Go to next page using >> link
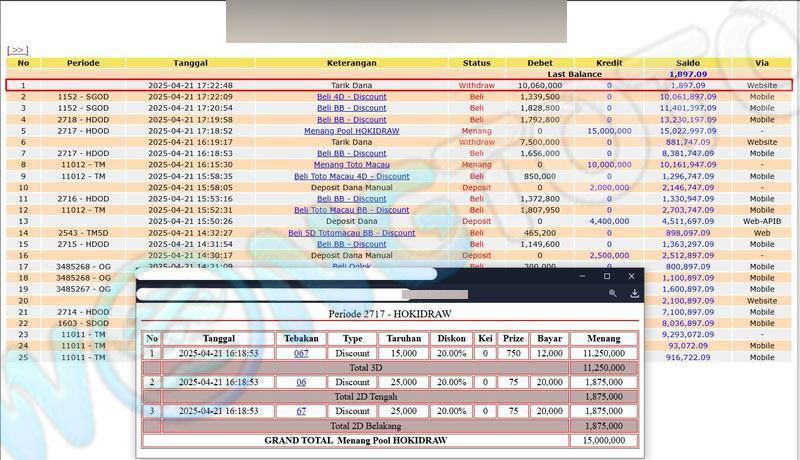The image size is (800, 460). click(x=17, y=49)
